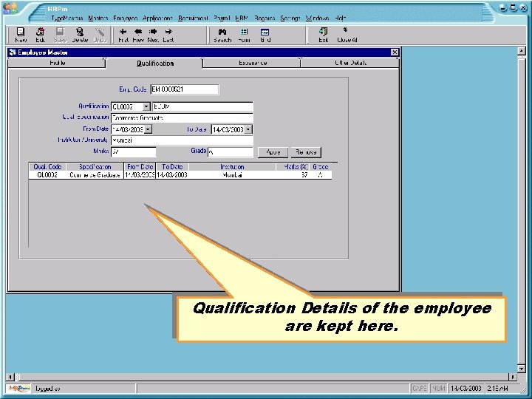
Task: Select the Commerce Graduate grid cell
Action: click(x=95, y=175)
